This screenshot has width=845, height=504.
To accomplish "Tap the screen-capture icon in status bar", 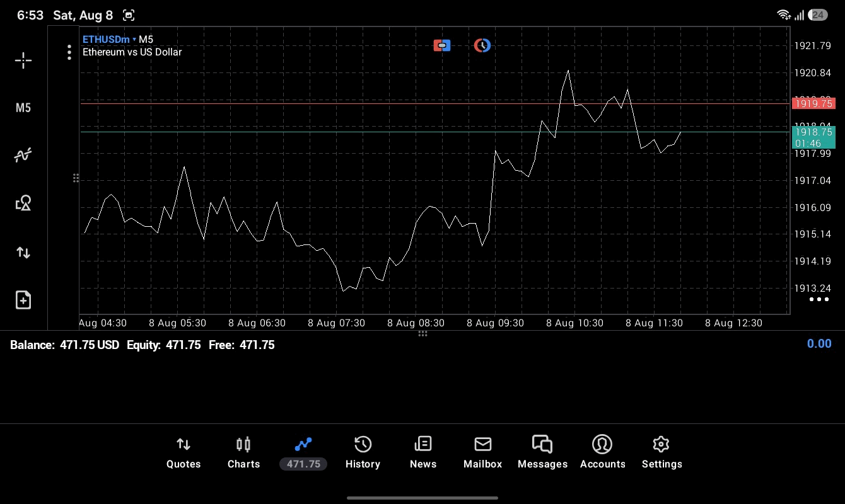I will 129,15.
